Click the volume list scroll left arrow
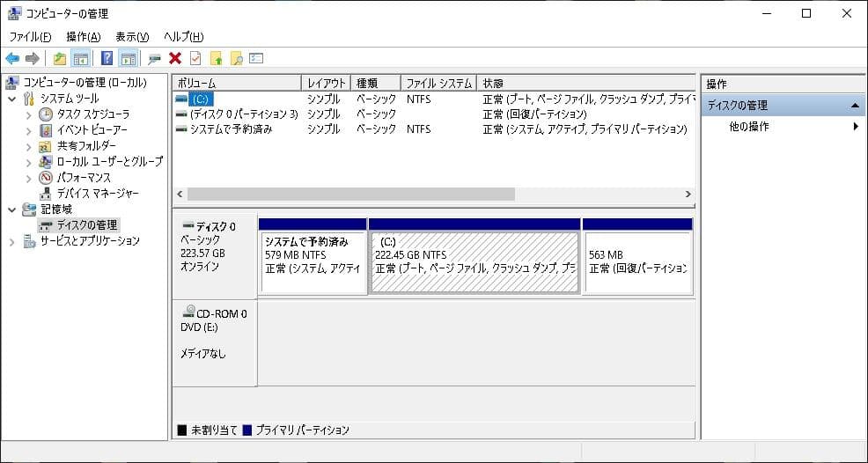The height and width of the screenshot is (463, 868). pos(180,195)
